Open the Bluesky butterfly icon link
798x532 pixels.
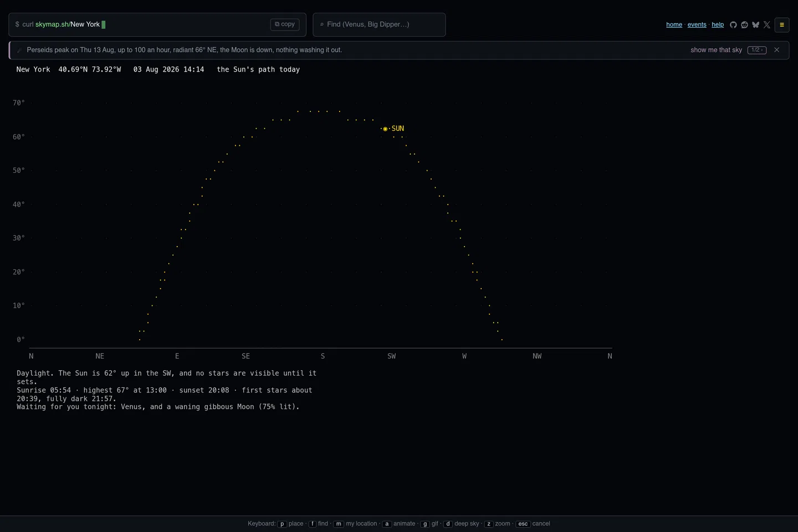pos(755,25)
